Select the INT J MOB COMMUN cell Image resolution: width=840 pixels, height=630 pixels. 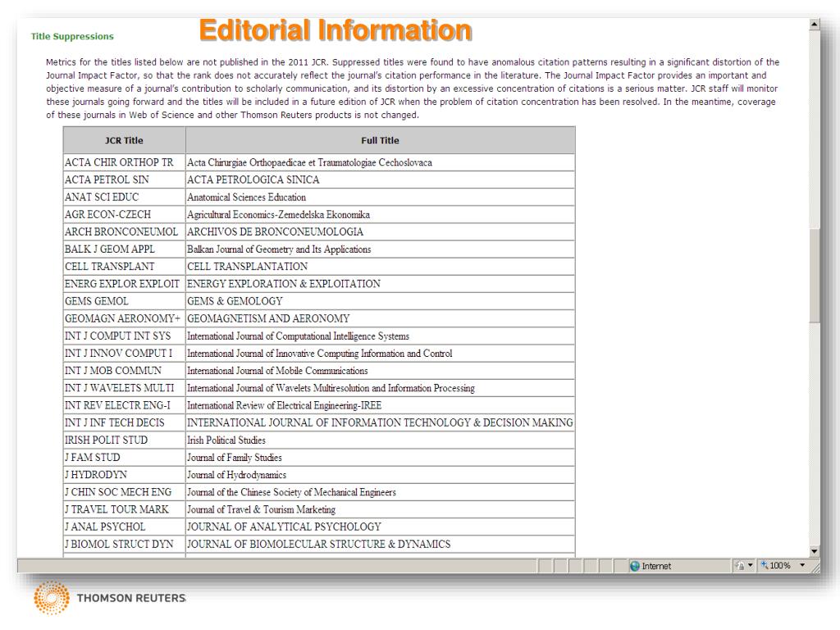[x=125, y=370]
